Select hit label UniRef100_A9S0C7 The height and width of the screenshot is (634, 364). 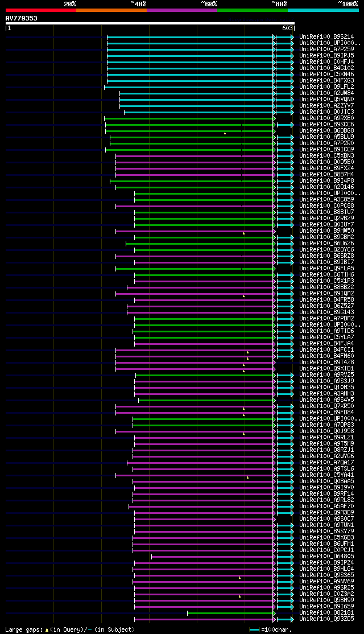click(326, 519)
